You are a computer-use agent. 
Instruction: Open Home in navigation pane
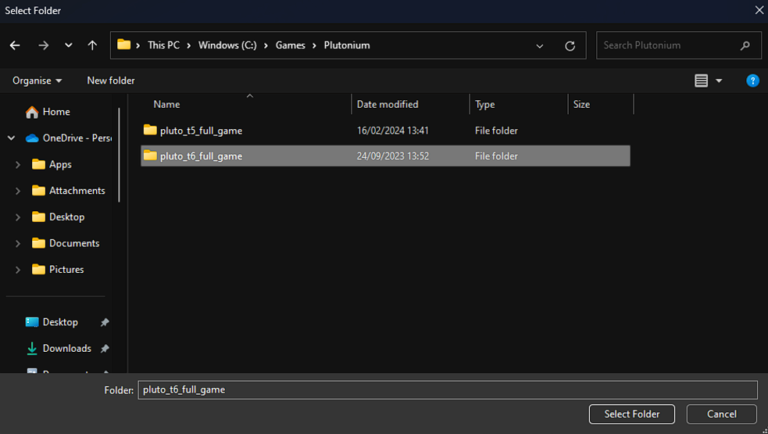(48, 112)
